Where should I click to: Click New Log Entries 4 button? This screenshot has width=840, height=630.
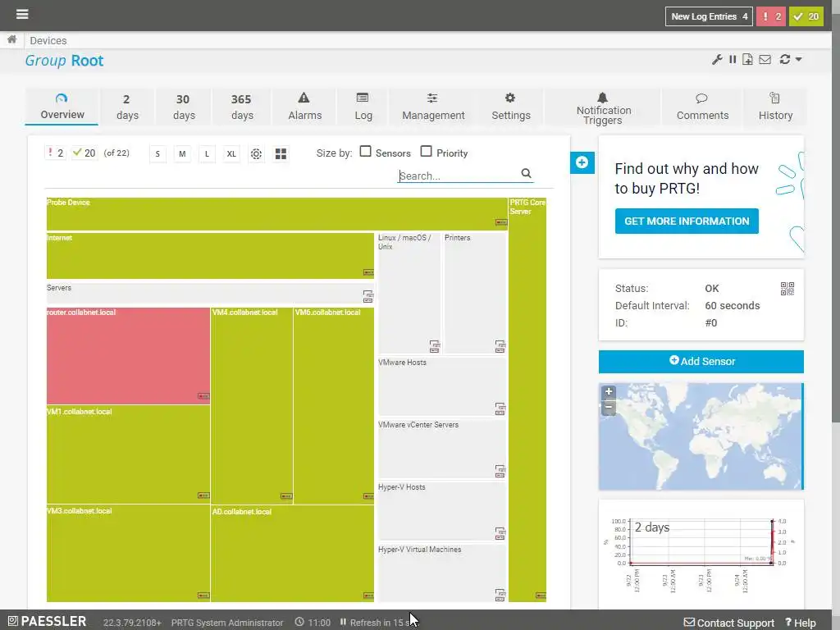[x=709, y=16]
